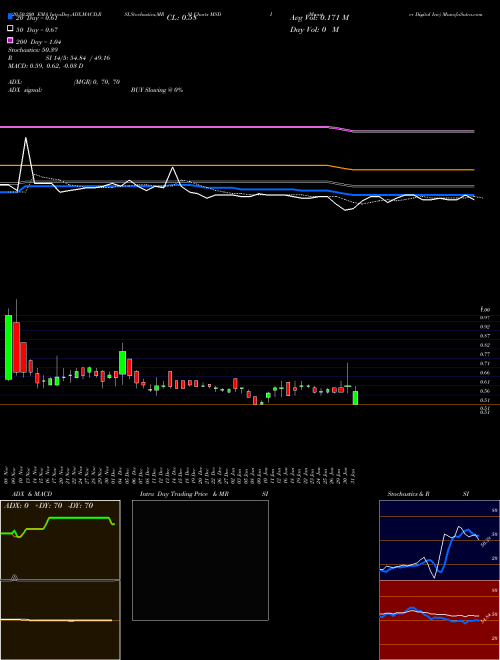500x660 pixels.
Task: Click the 'CL: 0.55' closing price label
Action: (x=181, y=18)
